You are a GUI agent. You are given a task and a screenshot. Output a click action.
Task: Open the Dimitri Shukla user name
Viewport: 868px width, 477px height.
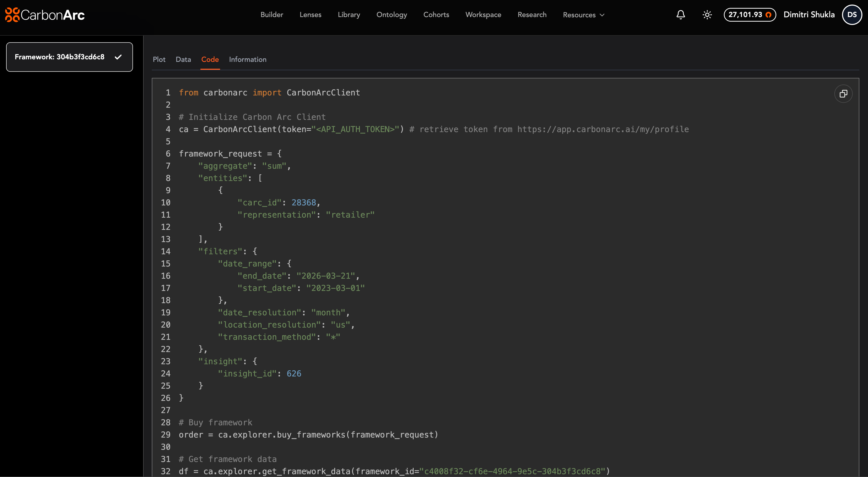[809, 15]
